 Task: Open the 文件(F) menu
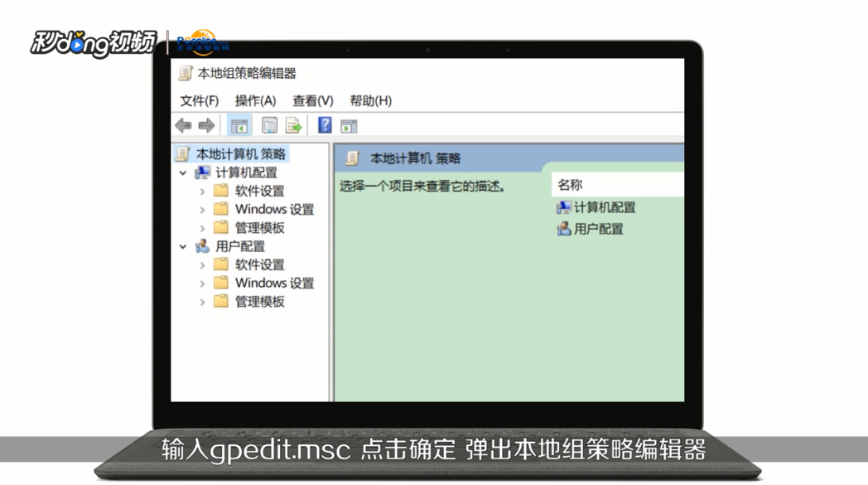point(200,101)
